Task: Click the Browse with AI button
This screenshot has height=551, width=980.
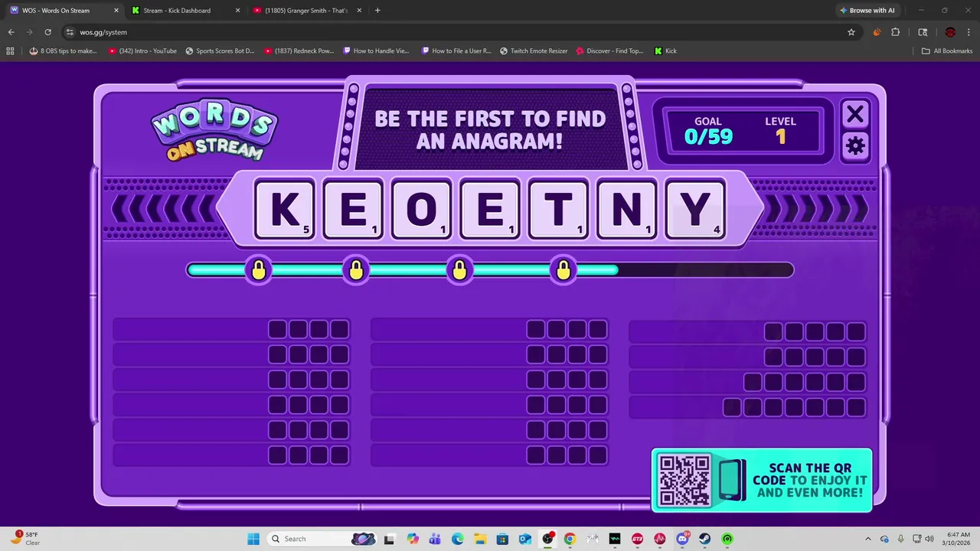Action: tap(867, 11)
